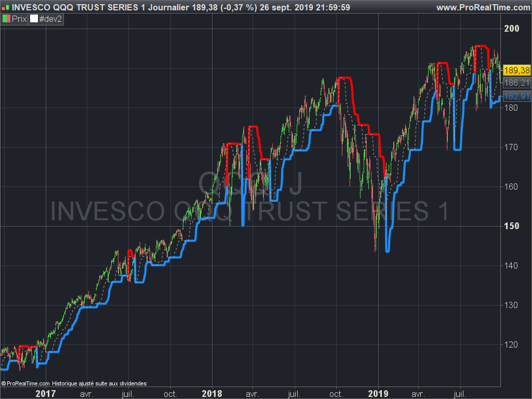Click the 2019 year label on time axis
Viewport: 532px width, 399px height.
(378, 394)
